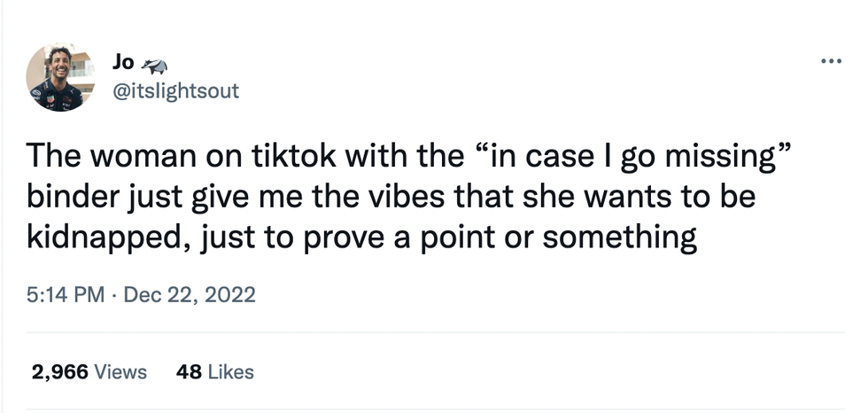Click Jo's profile avatar photo
Viewport: 868px width, 413px height.
[60, 77]
